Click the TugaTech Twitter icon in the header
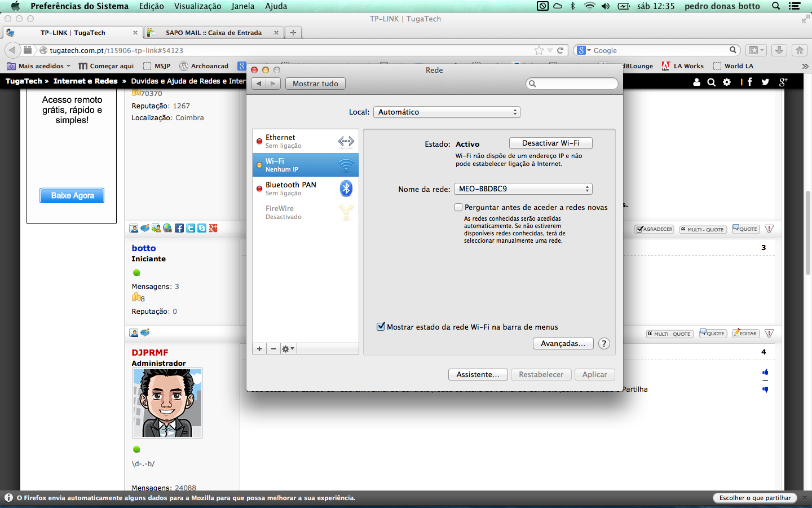 [x=765, y=82]
